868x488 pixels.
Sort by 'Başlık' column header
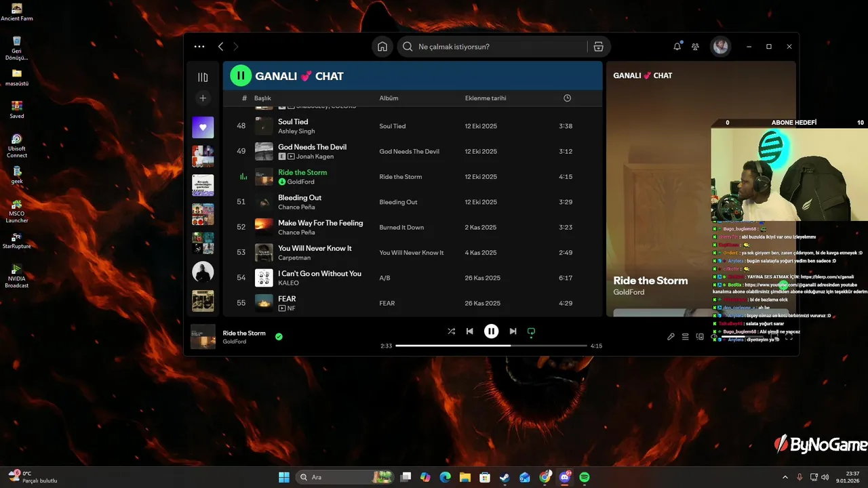pyautogui.click(x=262, y=98)
